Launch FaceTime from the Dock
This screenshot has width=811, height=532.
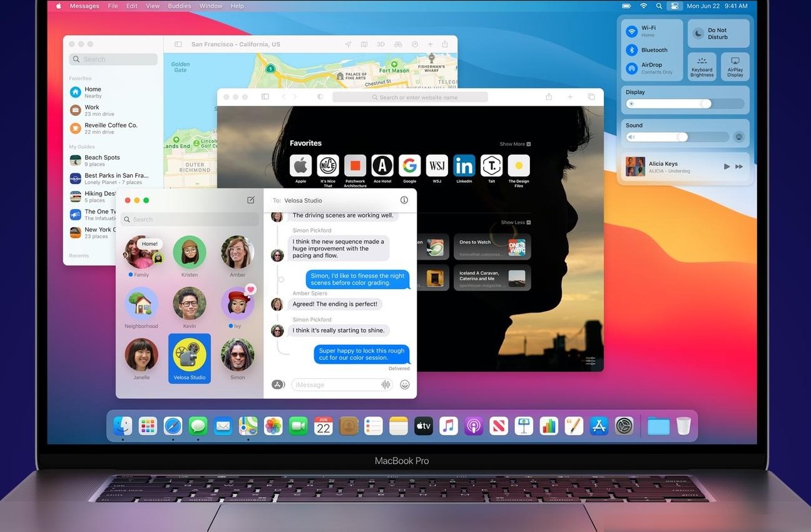coord(298,426)
